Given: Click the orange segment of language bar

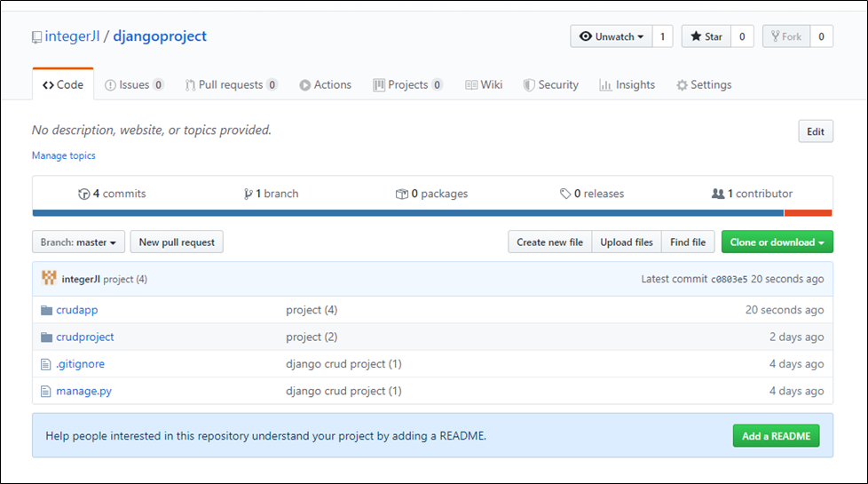Looking at the screenshot, I should [809, 213].
